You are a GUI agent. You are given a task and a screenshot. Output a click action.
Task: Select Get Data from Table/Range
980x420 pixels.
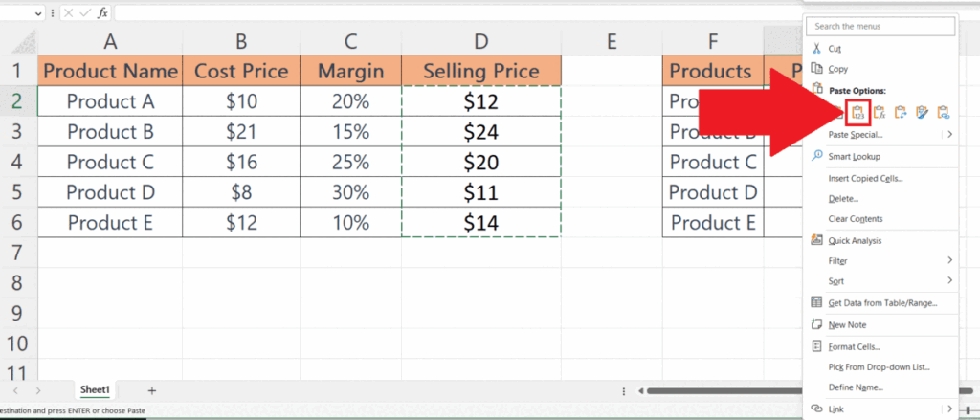(880, 303)
